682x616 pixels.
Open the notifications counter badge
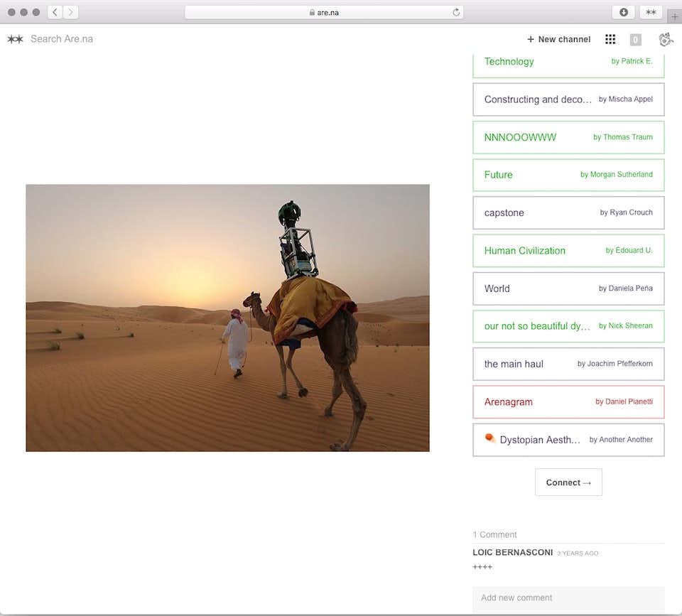[635, 40]
